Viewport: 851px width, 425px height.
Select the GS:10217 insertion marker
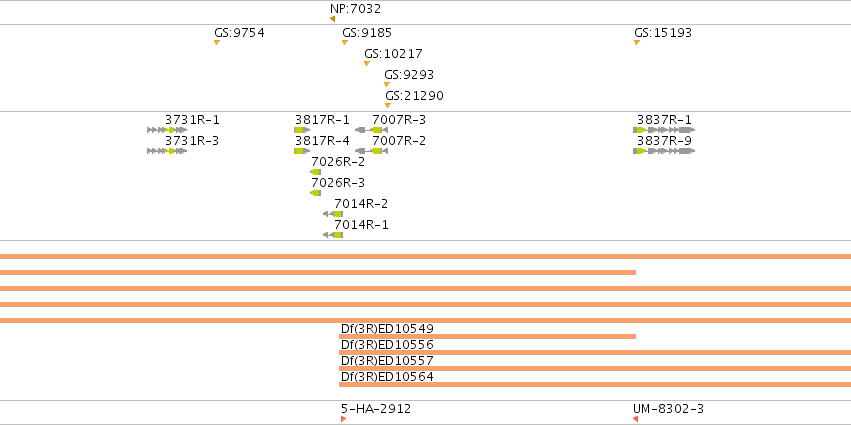pos(367,64)
